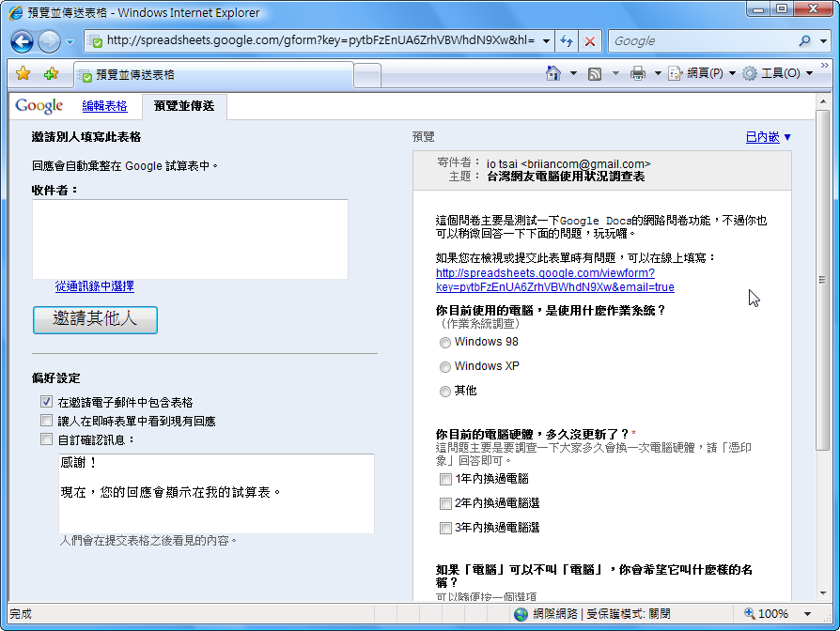This screenshot has height=631, width=840.
Task: Open the 編輯表格 link
Action: (x=104, y=106)
